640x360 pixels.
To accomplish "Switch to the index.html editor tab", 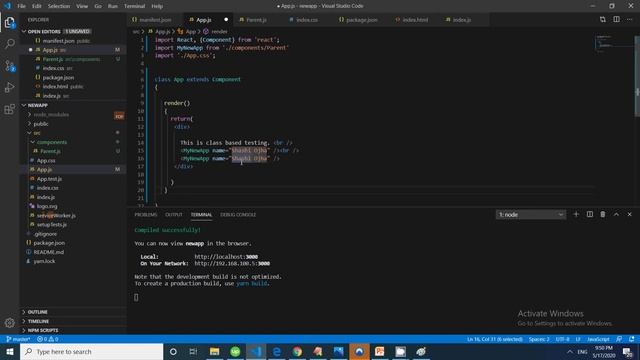I will (415, 20).
